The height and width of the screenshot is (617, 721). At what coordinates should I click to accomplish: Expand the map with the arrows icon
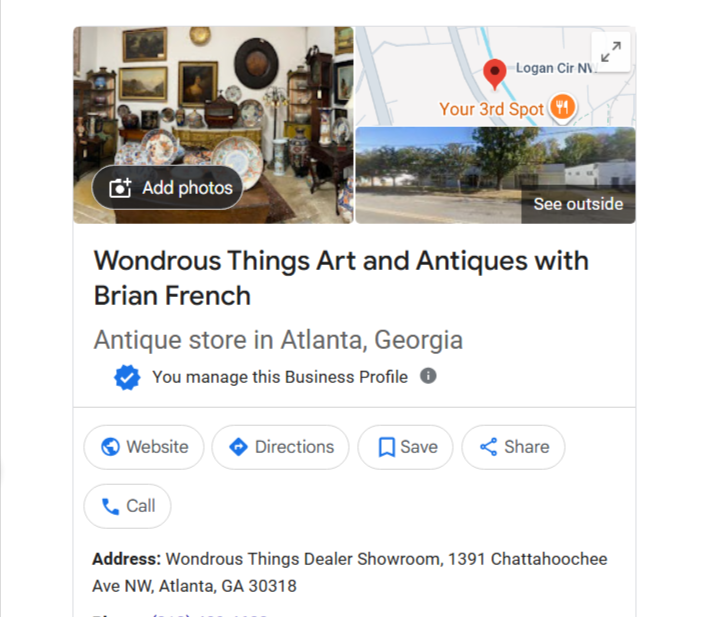[611, 52]
